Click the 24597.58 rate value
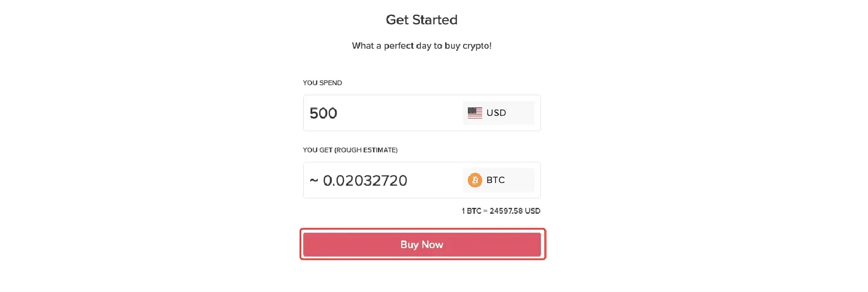This screenshot has width=868, height=292. coord(506,211)
